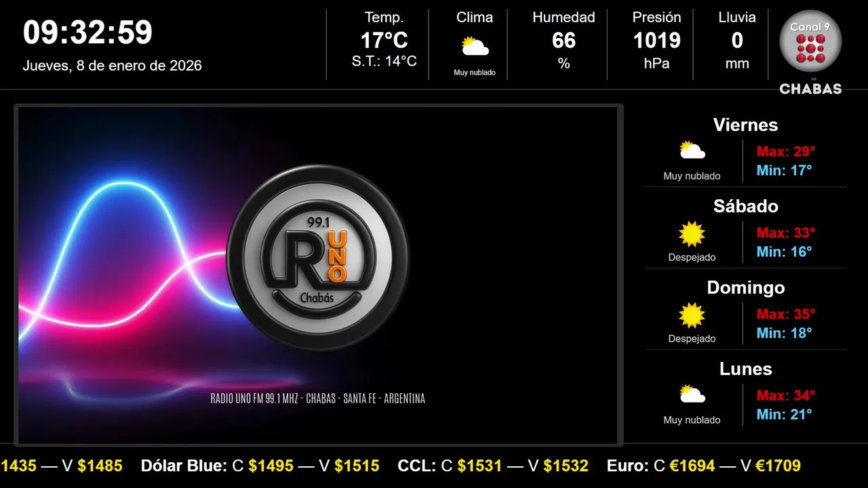Click Euro buy price €1694
Screen dimensions: 868x488
[692, 466]
